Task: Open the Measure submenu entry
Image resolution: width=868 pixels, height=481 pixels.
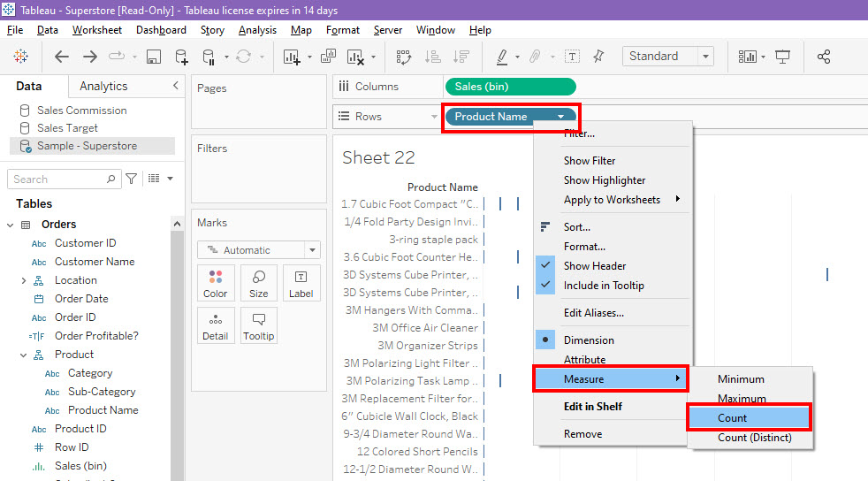Action: click(611, 379)
